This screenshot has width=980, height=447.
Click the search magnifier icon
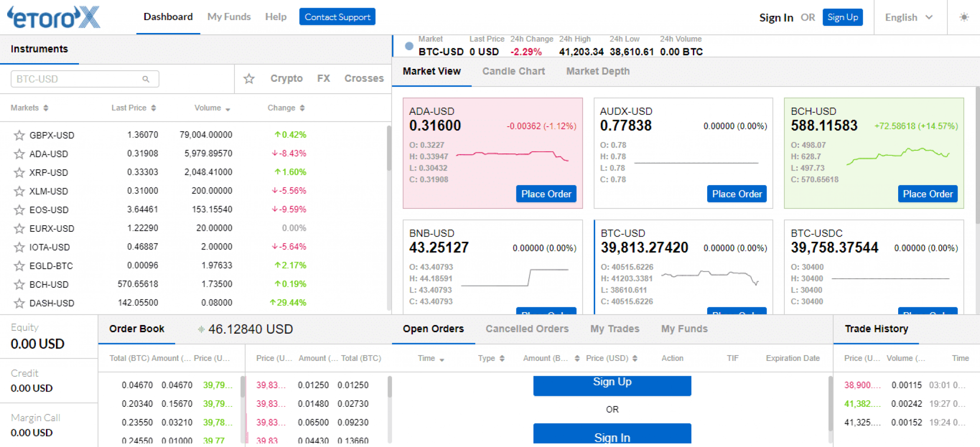pyautogui.click(x=146, y=78)
